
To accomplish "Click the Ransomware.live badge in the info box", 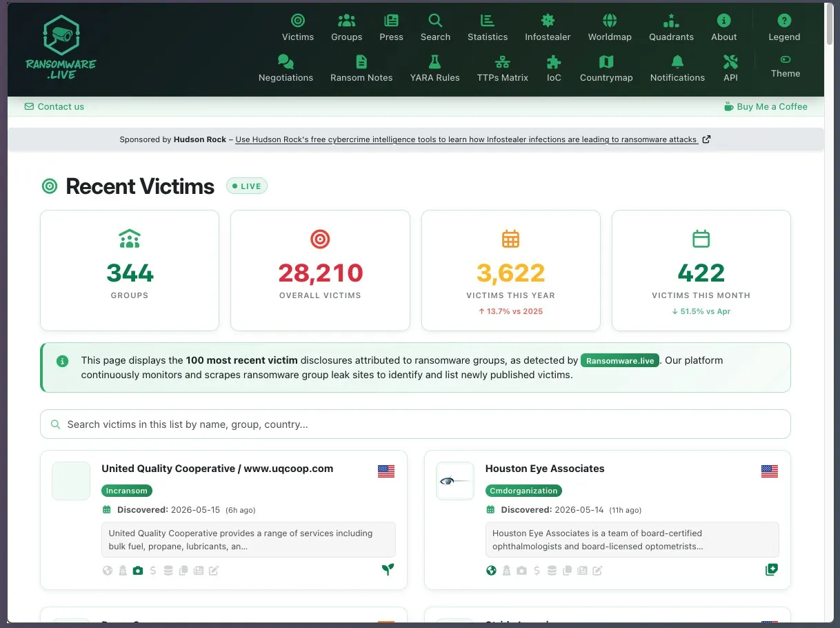I will [x=620, y=360].
